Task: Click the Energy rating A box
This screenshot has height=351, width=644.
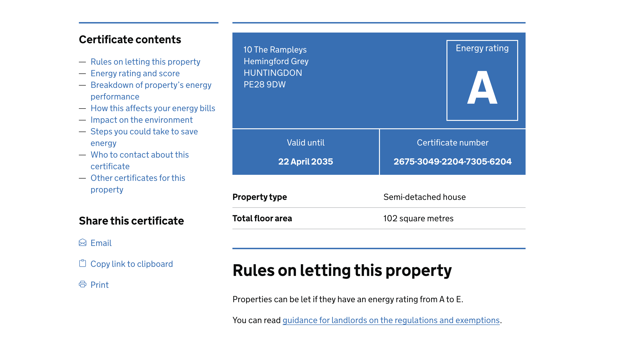Action: tap(482, 80)
